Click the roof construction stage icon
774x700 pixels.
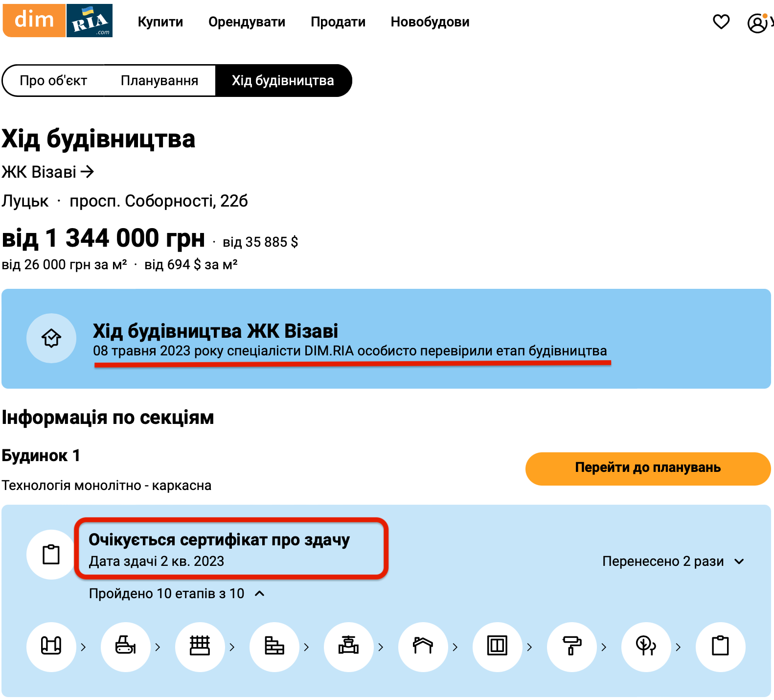(423, 647)
